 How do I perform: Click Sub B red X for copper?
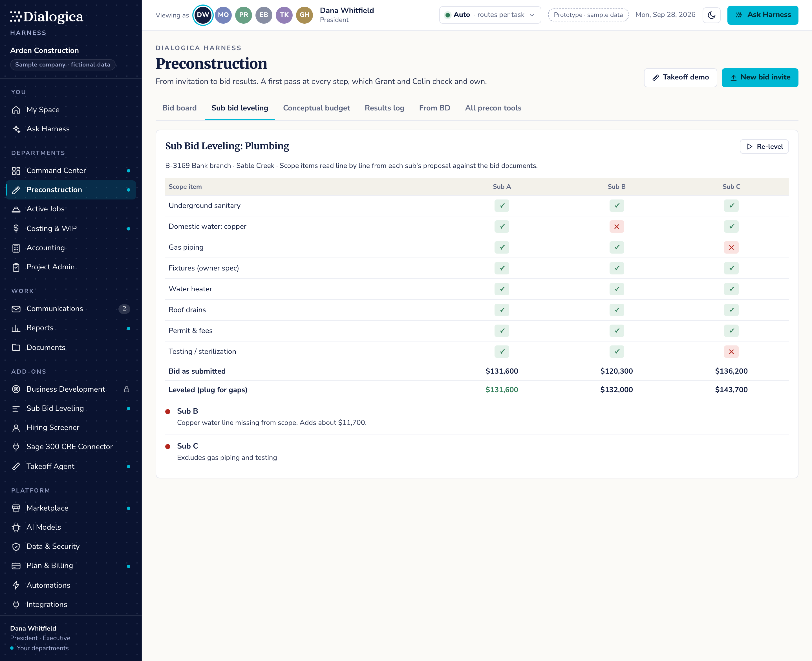(617, 227)
